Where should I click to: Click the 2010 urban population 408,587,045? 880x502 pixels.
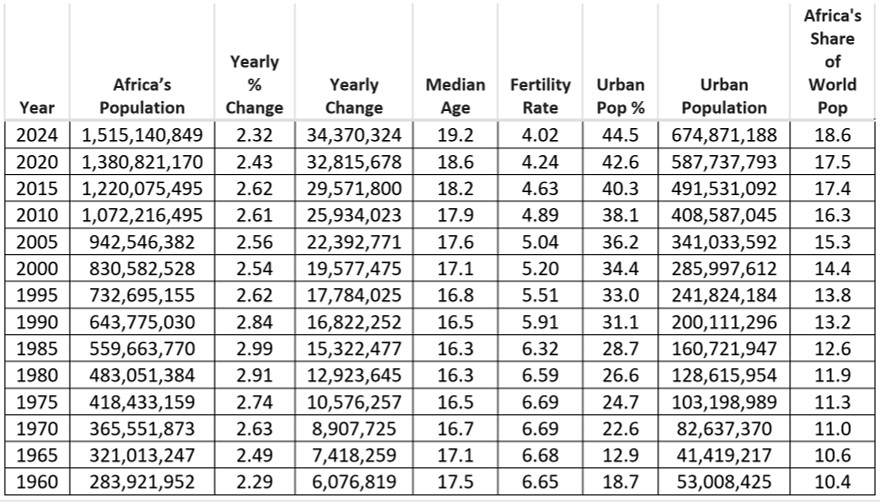point(724,215)
